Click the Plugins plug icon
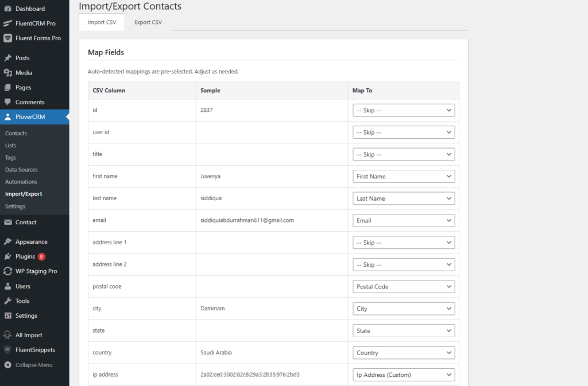This screenshot has width=588, height=386. 7,256
